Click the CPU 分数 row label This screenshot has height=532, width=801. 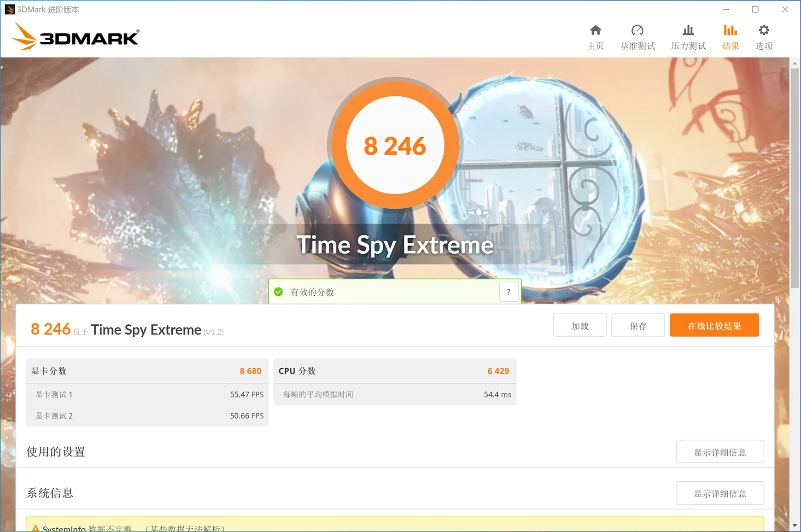297,371
